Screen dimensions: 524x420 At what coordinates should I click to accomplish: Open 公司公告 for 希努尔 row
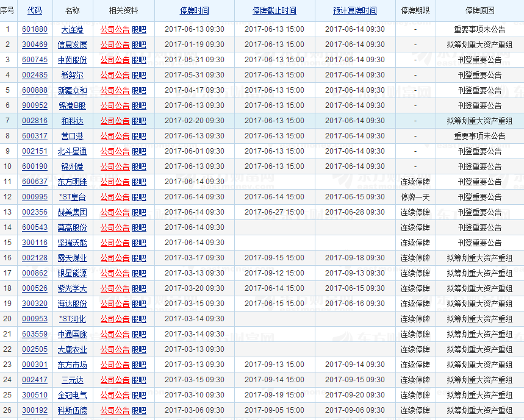pos(115,75)
